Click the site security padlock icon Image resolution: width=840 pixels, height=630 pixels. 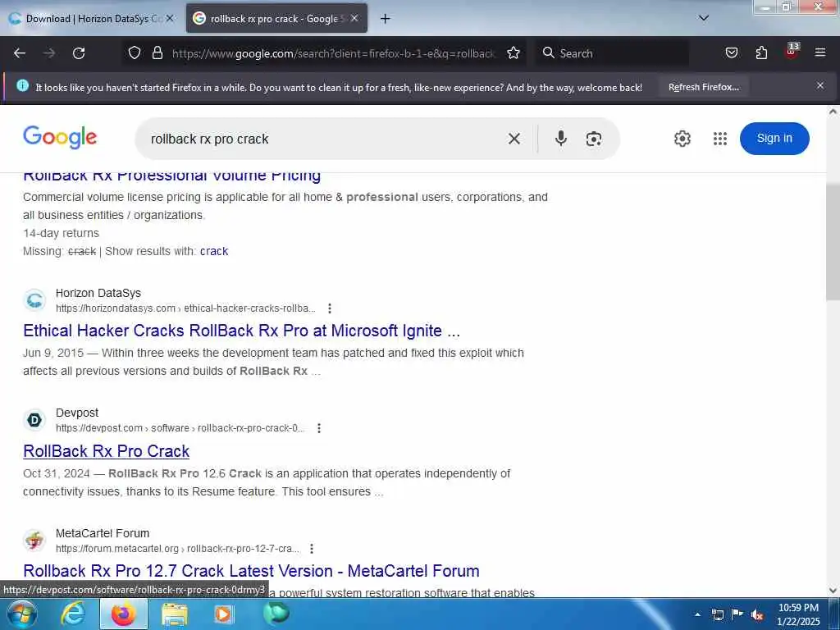click(157, 52)
